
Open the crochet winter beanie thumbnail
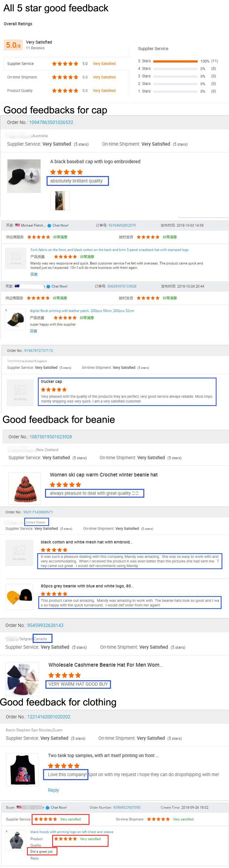tap(25, 488)
